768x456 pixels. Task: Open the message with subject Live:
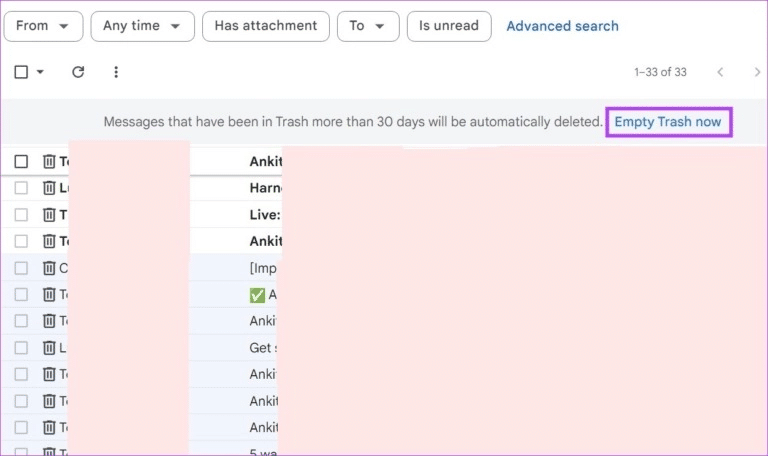(265, 215)
